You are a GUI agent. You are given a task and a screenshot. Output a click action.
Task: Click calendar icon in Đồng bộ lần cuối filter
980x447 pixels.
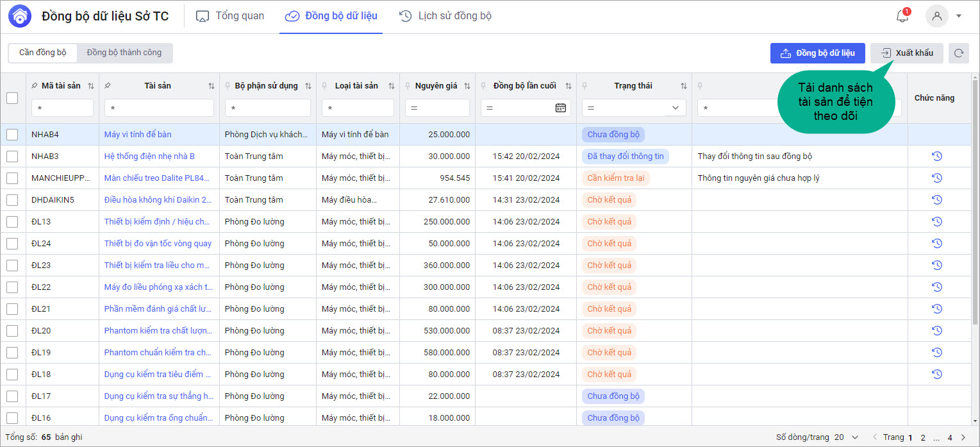click(x=560, y=108)
